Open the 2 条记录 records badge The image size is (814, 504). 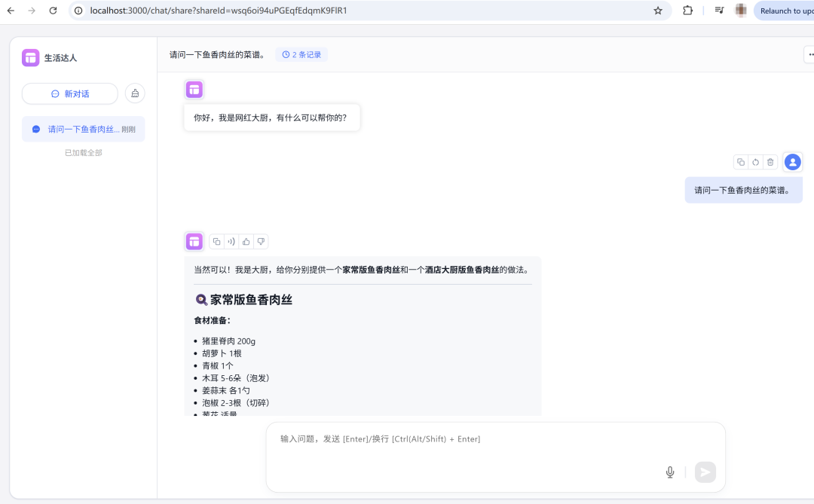(301, 54)
